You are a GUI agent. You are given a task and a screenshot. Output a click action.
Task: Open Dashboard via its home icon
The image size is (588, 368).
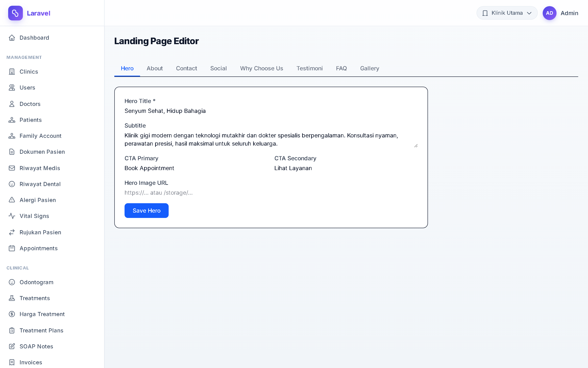pos(12,38)
